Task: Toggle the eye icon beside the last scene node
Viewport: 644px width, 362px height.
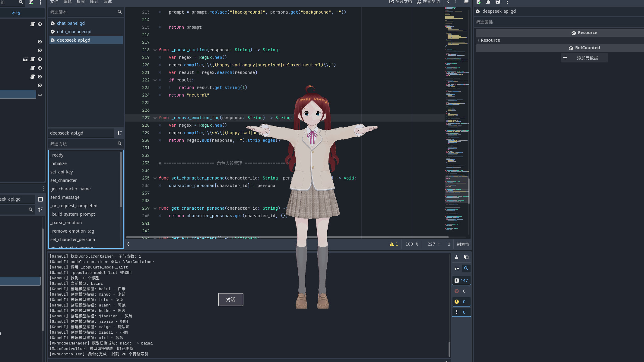Action: pos(40,85)
